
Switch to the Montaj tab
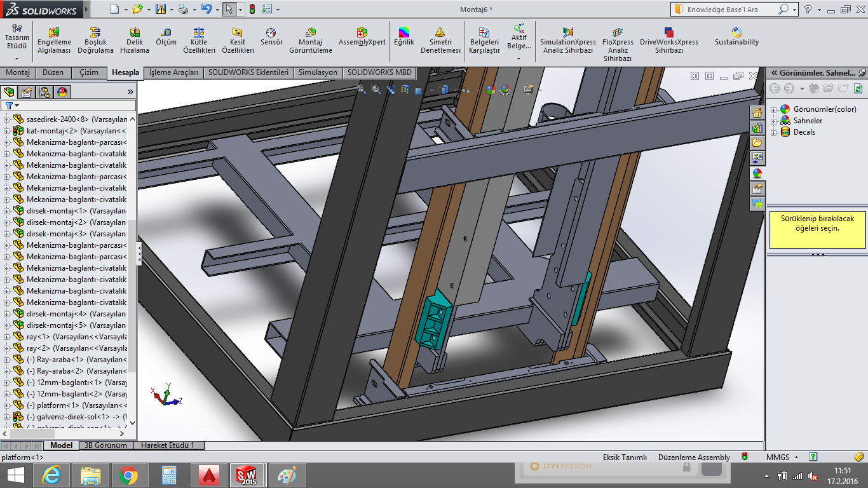pos(18,72)
